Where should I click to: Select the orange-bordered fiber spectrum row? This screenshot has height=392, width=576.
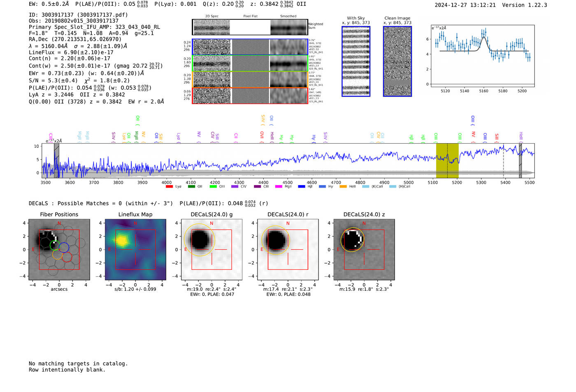coord(250,79)
